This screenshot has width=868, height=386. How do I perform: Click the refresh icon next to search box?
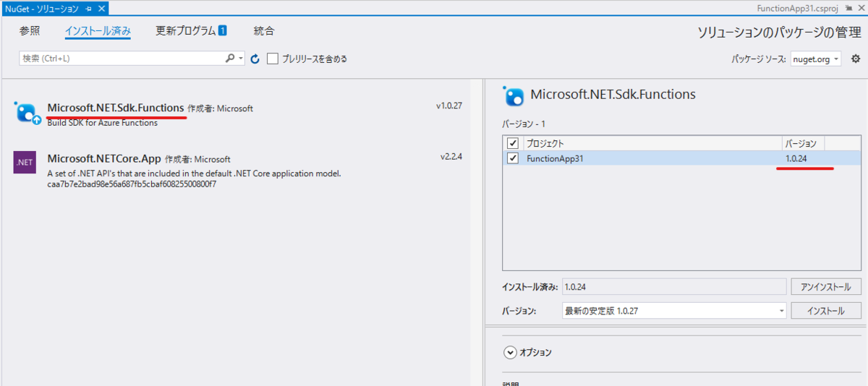point(255,59)
